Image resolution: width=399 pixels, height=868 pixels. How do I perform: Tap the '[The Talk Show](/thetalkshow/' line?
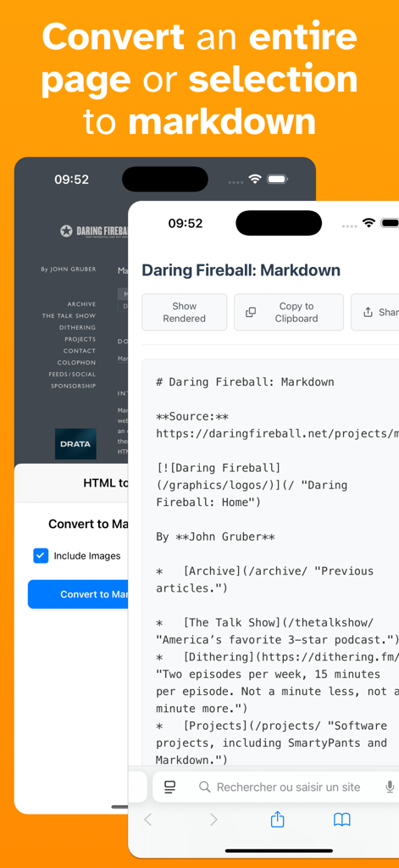(264, 623)
